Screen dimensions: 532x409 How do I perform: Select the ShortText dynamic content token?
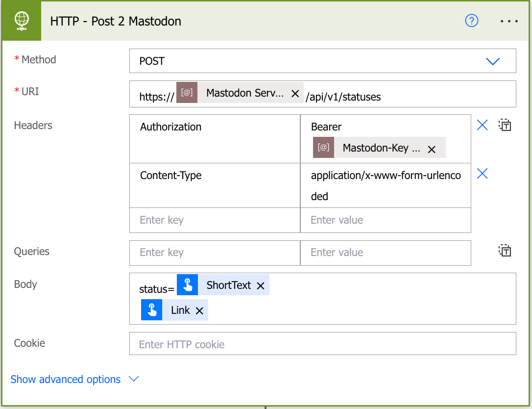228,285
